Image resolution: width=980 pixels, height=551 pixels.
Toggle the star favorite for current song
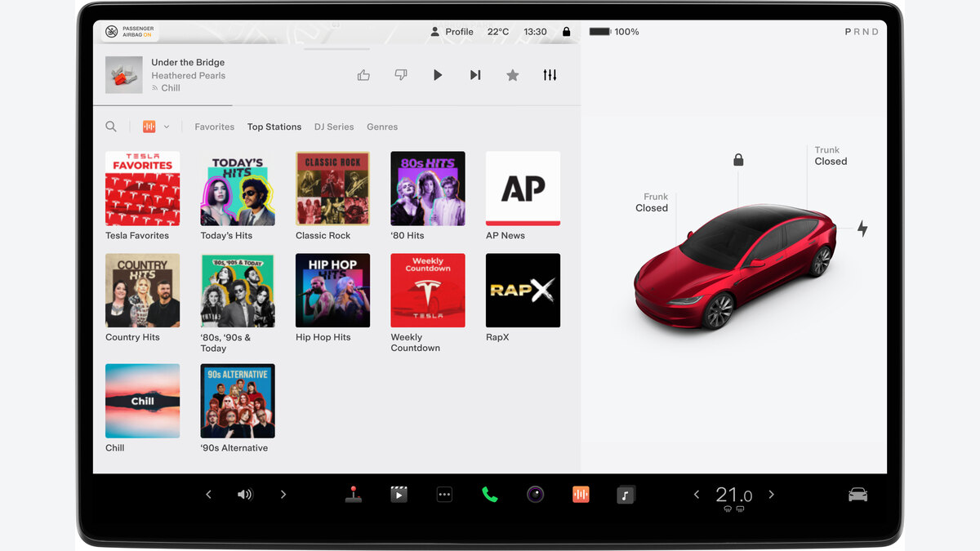513,75
